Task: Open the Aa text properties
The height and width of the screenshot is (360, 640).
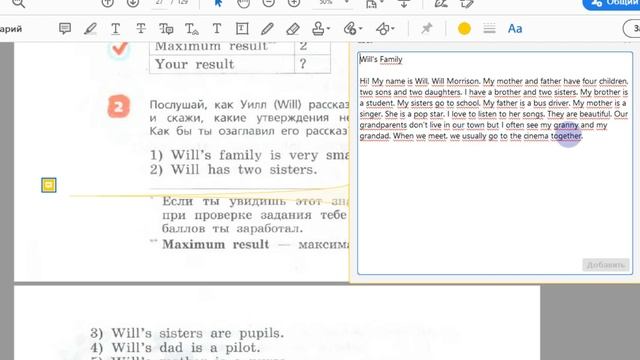Action: pos(515,29)
